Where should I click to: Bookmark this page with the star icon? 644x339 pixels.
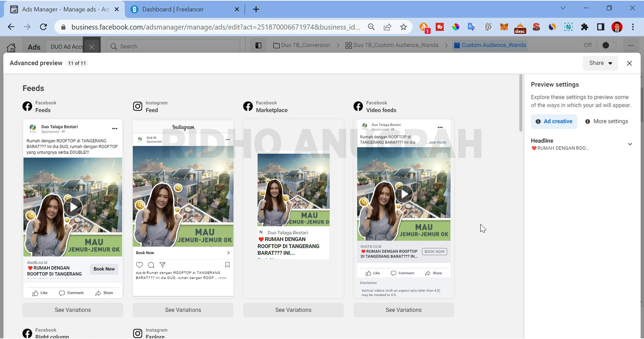403,27
